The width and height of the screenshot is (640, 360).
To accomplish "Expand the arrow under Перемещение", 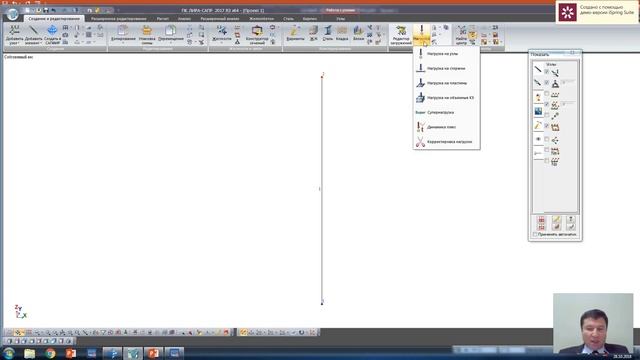I will point(171,43).
